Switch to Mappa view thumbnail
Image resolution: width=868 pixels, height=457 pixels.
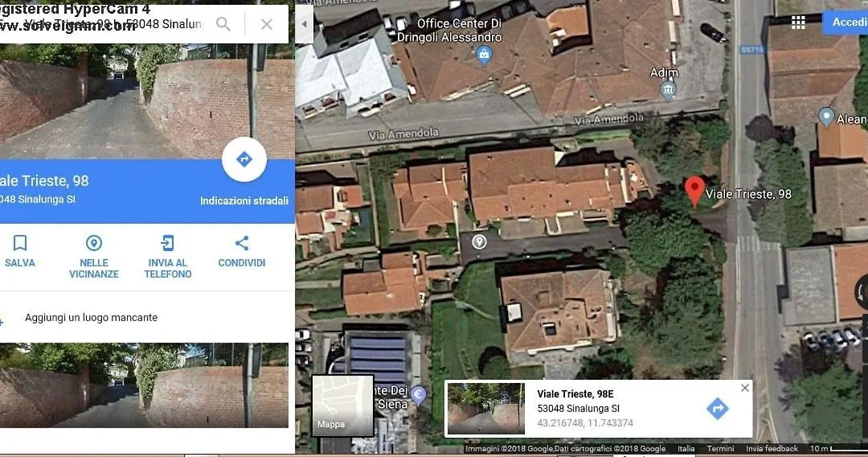pos(342,406)
